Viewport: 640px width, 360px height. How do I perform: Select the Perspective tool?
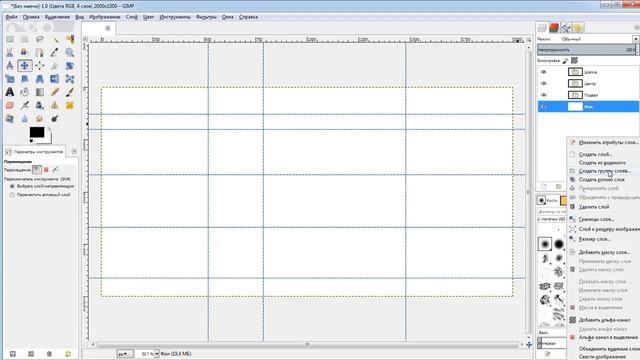40,79
